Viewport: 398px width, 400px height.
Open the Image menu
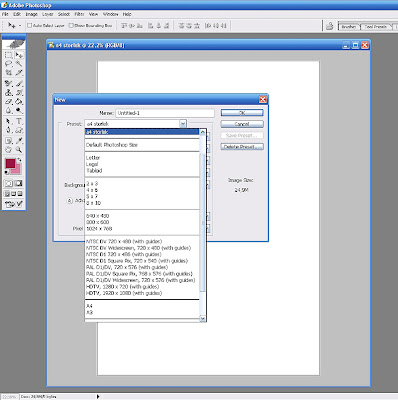31,14
